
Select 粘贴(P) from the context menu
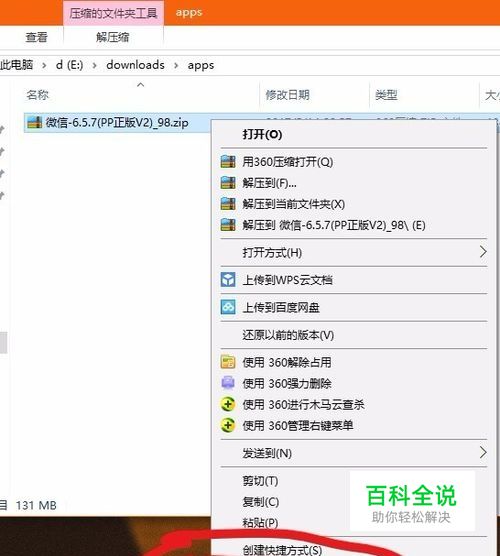pyautogui.click(x=260, y=523)
